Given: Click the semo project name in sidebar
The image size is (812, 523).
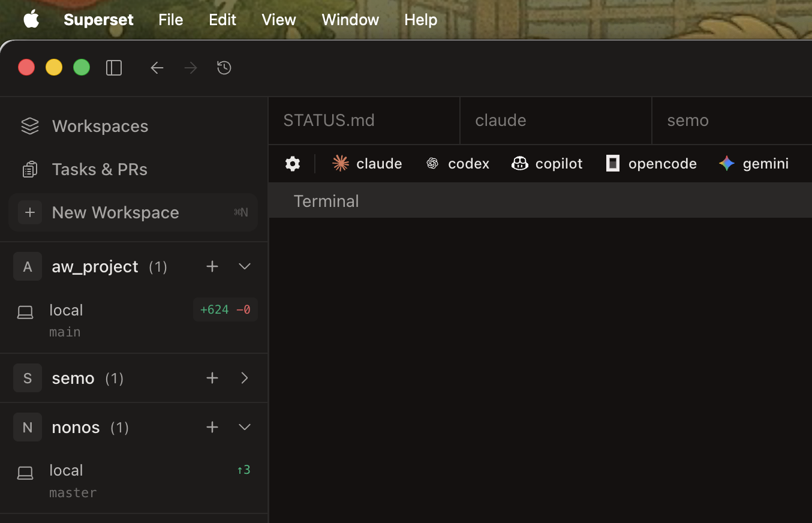Looking at the screenshot, I should point(73,378).
